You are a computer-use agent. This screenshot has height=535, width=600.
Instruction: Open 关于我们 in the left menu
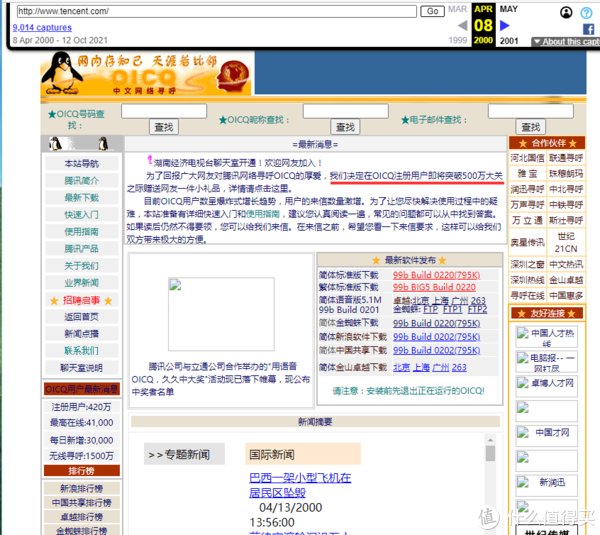tap(82, 266)
